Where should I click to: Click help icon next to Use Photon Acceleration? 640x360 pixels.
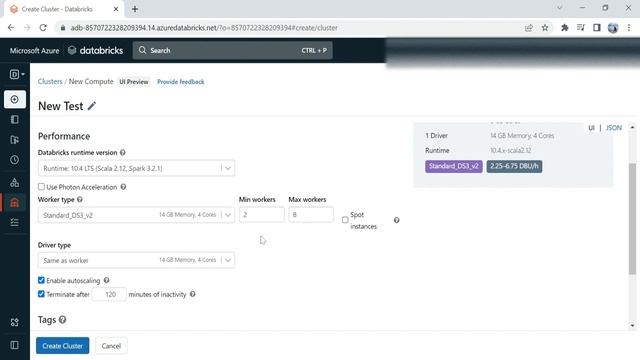123,187
